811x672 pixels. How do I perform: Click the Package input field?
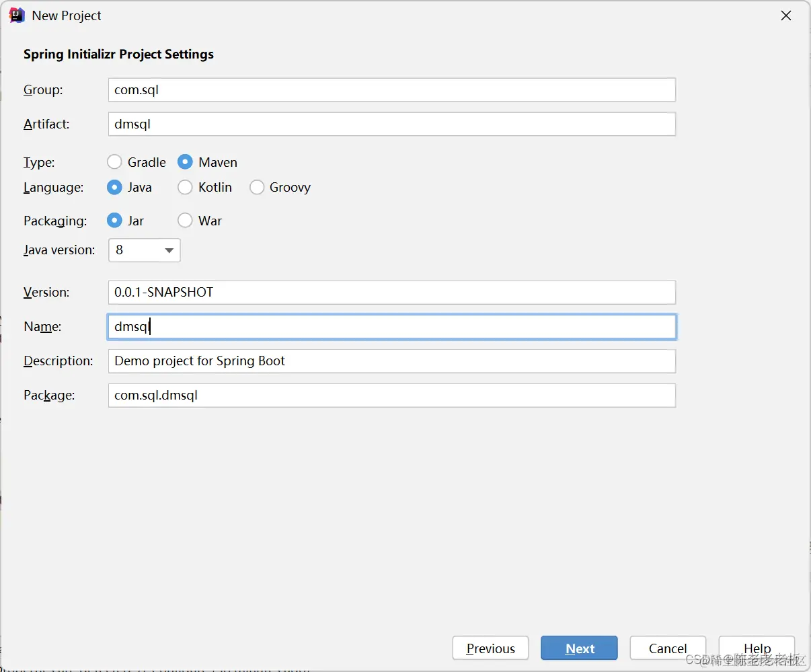[391, 396]
